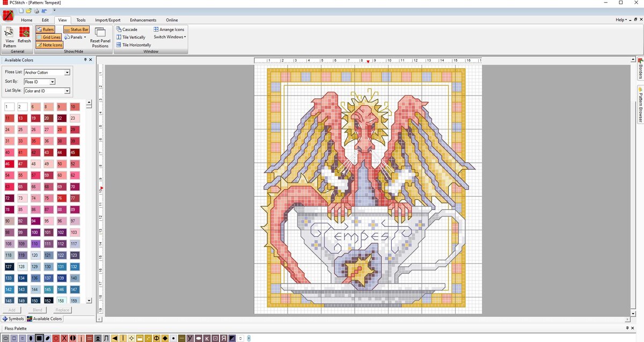This screenshot has width=644, height=342.
Task: Click the Blend button
Action: click(x=37, y=310)
